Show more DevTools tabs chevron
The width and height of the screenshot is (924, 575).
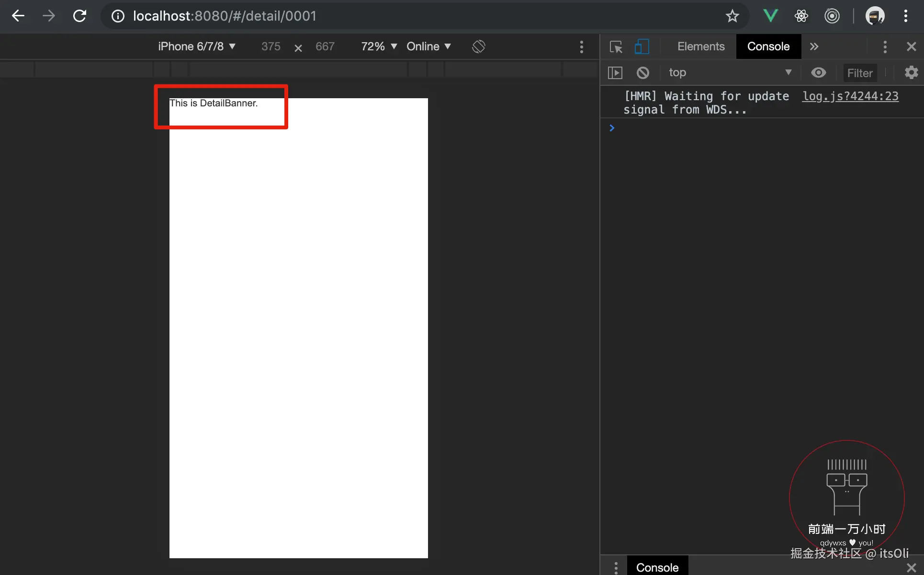[x=814, y=46]
